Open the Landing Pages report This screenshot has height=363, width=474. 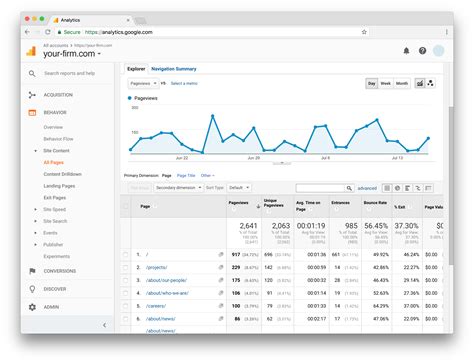[59, 186]
